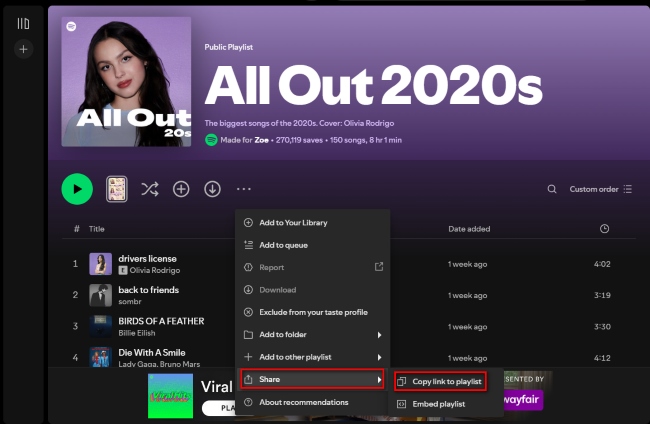This screenshot has height=424, width=650.
Task: Open Billie Eilish artist link
Action: click(x=137, y=333)
